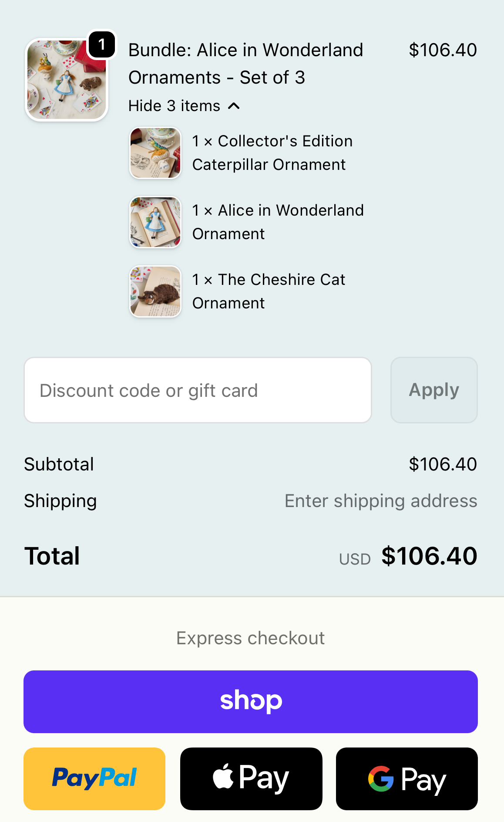Click the Apply discount button
Viewport: 504px width, 822px height.
(434, 390)
